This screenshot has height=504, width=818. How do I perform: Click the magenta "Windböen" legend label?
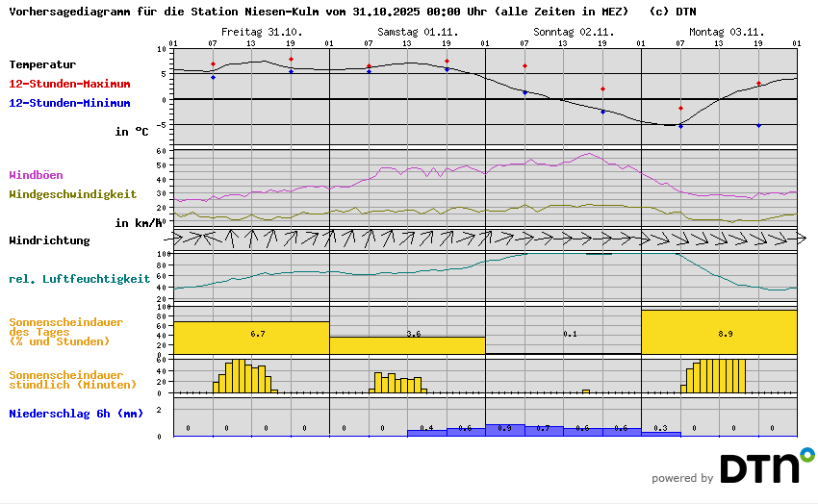tap(36, 175)
